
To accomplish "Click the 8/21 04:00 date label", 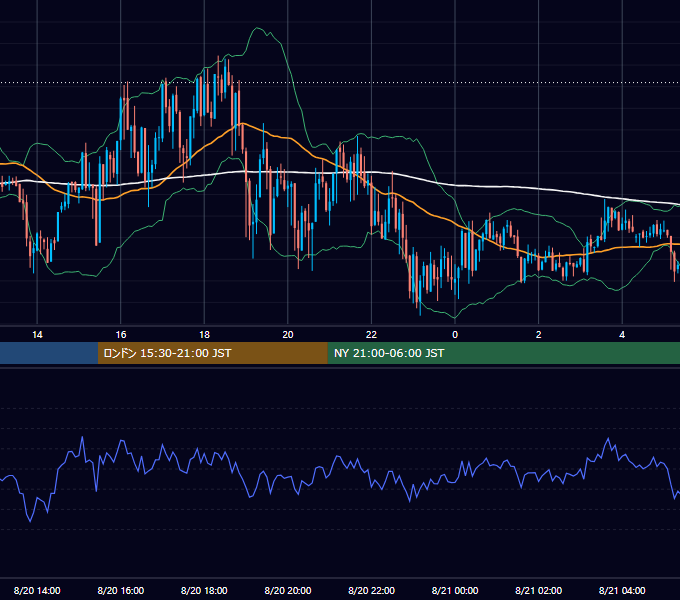I will pyautogui.click(x=622, y=590).
